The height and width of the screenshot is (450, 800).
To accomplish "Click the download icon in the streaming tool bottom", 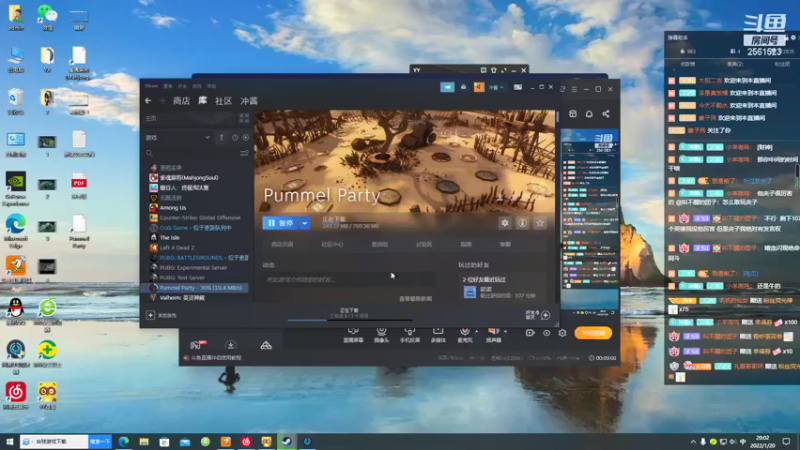I will point(231,345).
